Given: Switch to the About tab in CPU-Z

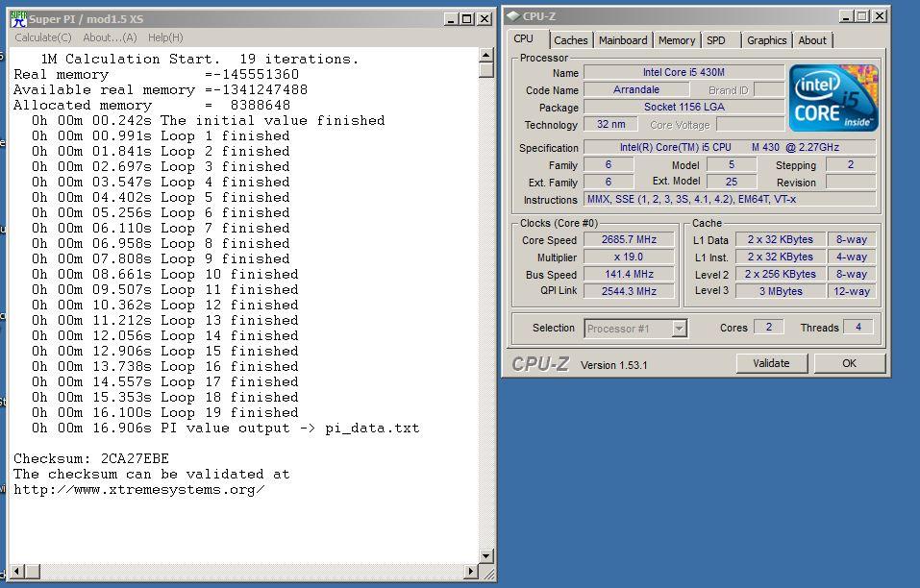Looking at the screenshot, I should click(x=812, y=40).
